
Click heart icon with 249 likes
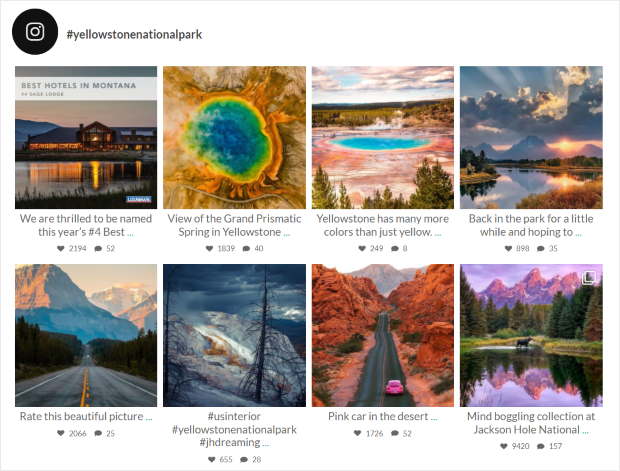(x=362, y=248)
